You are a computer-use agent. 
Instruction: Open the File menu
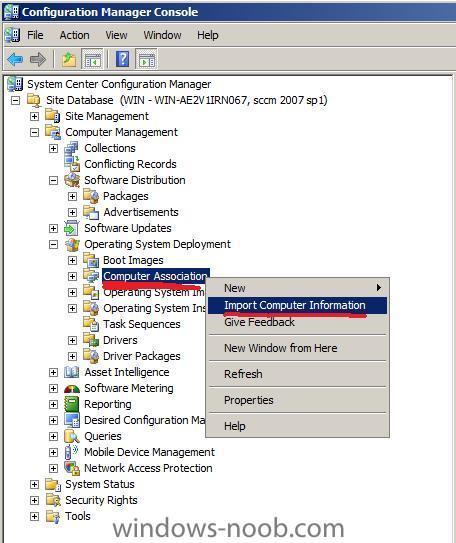[x=35, y=35]
